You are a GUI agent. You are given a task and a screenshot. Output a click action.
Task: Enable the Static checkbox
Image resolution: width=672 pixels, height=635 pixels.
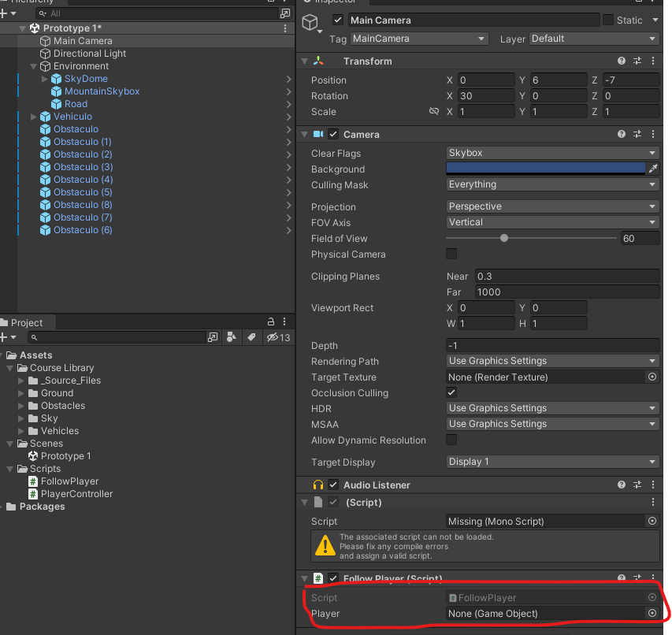click(x=608, y=20)
